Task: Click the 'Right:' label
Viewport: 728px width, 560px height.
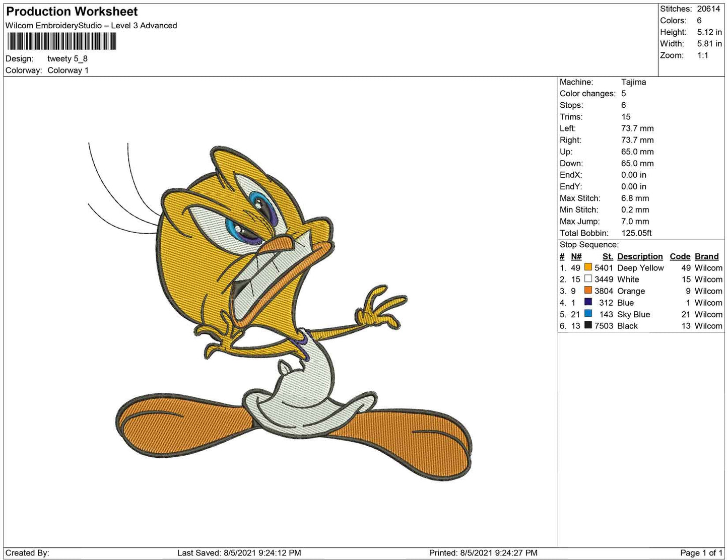Action: coord(570,140)
